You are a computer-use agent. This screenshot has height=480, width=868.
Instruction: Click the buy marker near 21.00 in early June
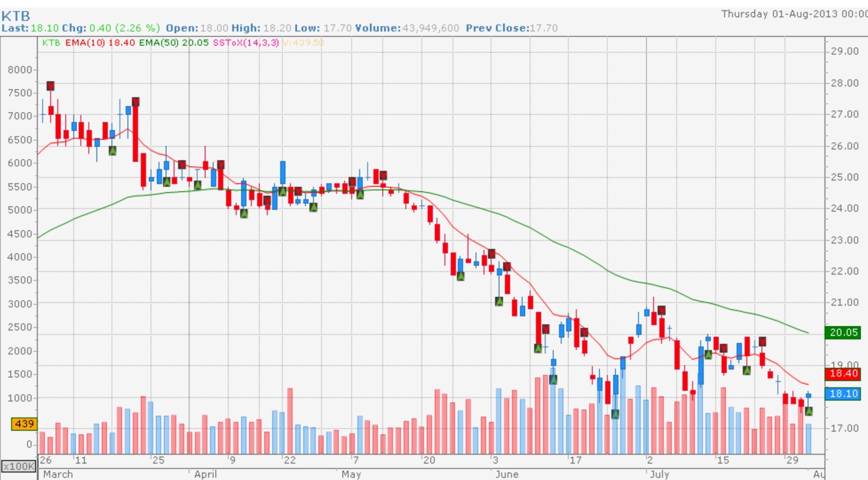coord(499,302)
